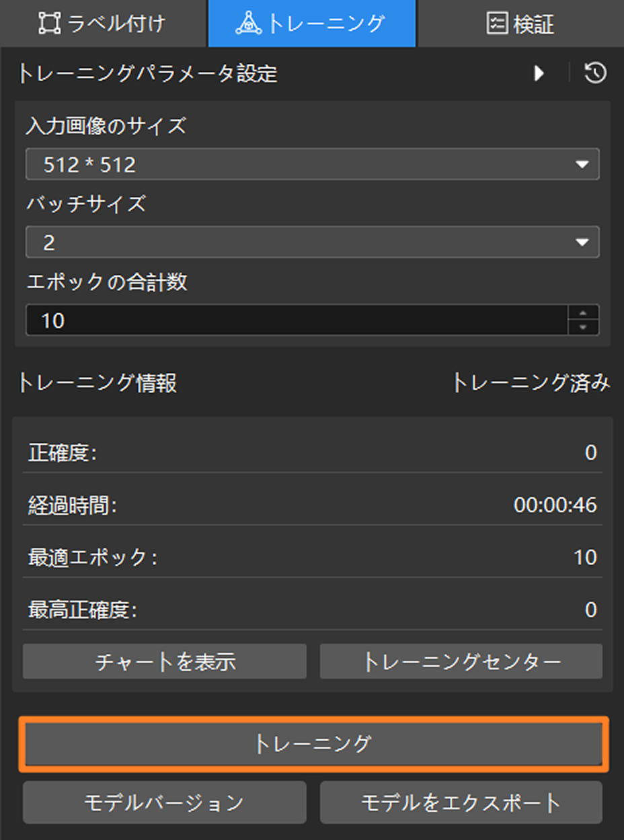Expand the training parameters arrow icon
The width and height of the screenshot is (624, 840).
539,73
